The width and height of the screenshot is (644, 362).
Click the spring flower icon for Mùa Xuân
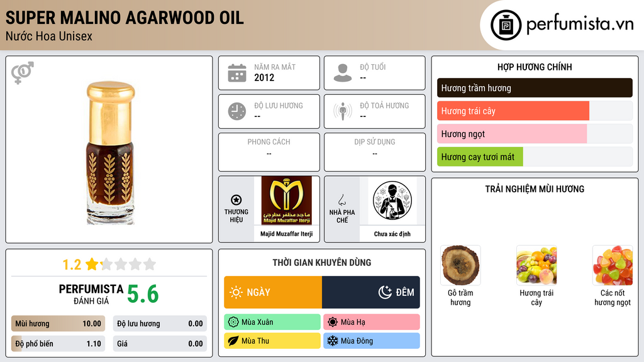pos(233,322)
